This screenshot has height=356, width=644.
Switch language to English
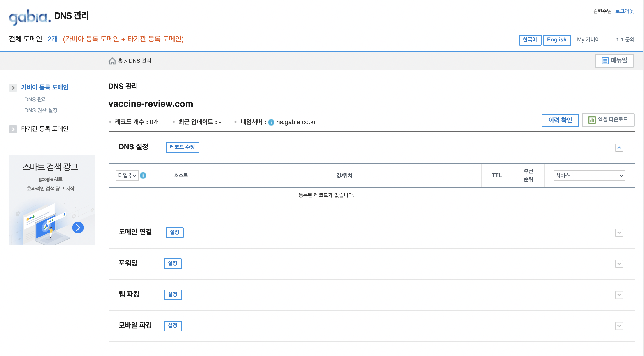coord(556,40)
